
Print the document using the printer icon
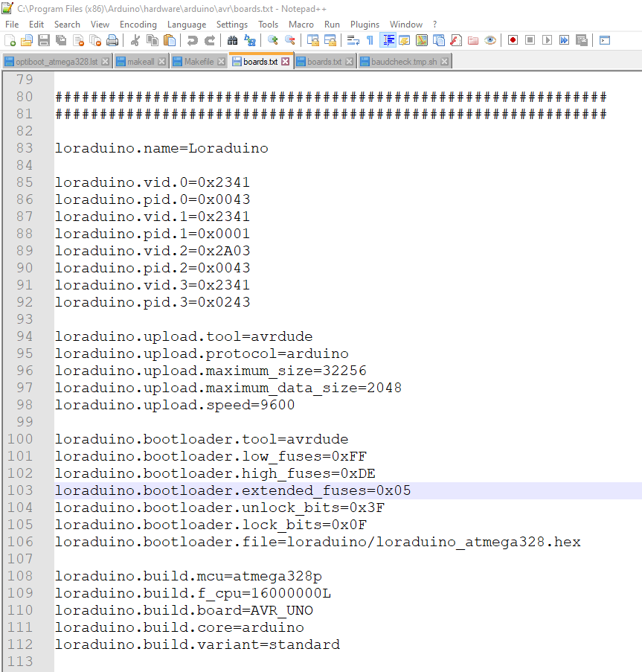point(112,41)
